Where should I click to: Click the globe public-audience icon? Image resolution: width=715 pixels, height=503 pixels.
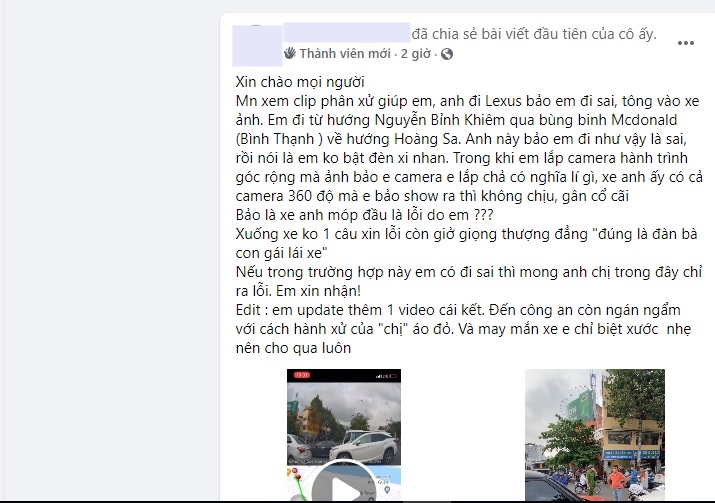[x=447, y=54]
